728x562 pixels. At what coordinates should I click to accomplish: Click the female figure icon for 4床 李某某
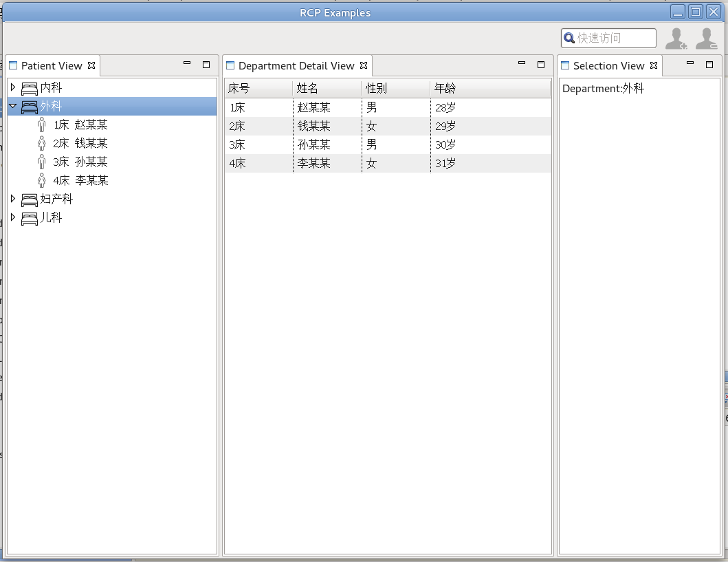(42, 180)
